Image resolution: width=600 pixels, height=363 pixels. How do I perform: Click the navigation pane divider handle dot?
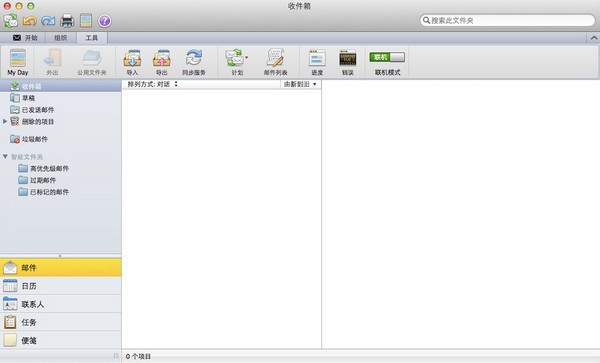click(60, 256)
